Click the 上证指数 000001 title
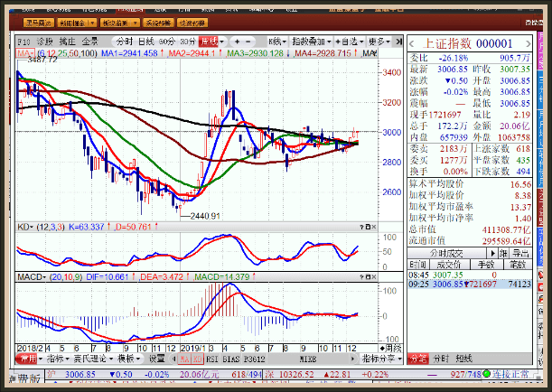552x392 pixels. tap(462, 42)
